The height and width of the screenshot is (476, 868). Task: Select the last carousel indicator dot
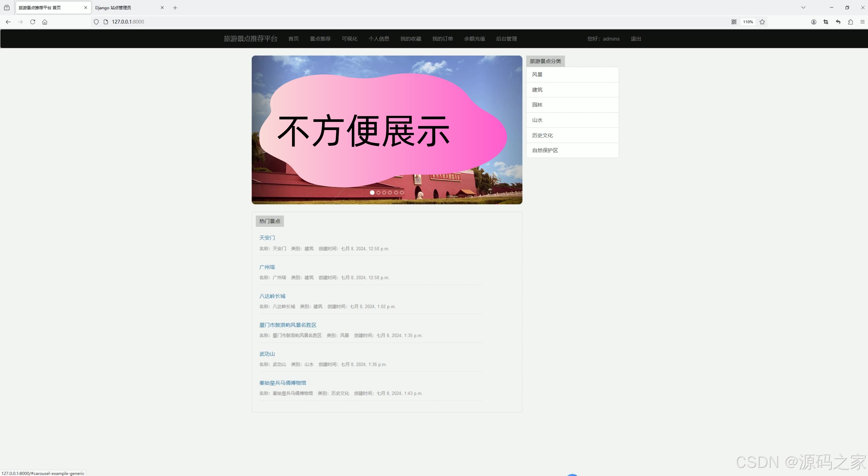401,192
